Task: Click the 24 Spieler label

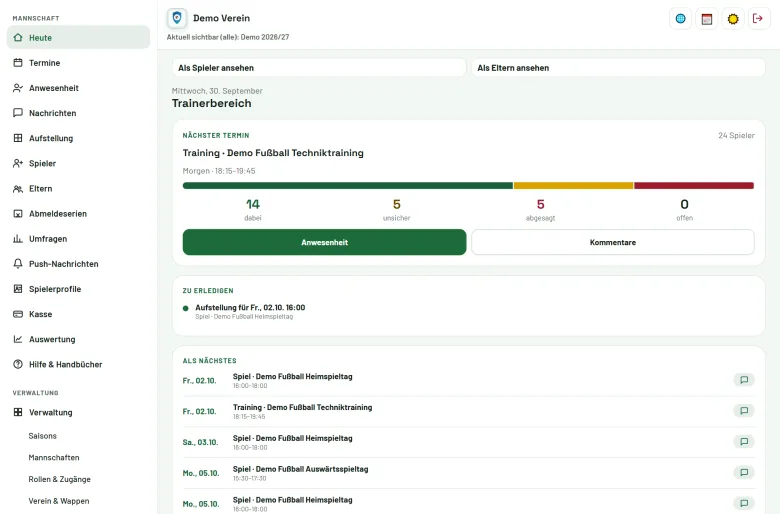Action: pyautogui.click(x=736, y=135)
